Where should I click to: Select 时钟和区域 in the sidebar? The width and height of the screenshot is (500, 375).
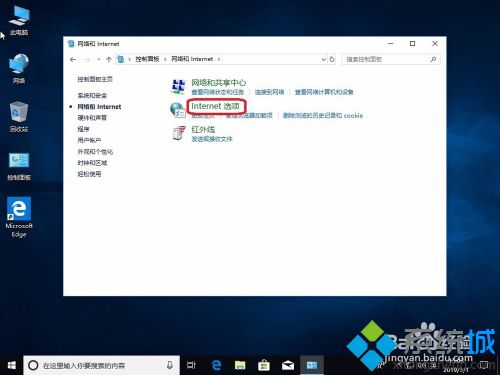tap(92, 163)
